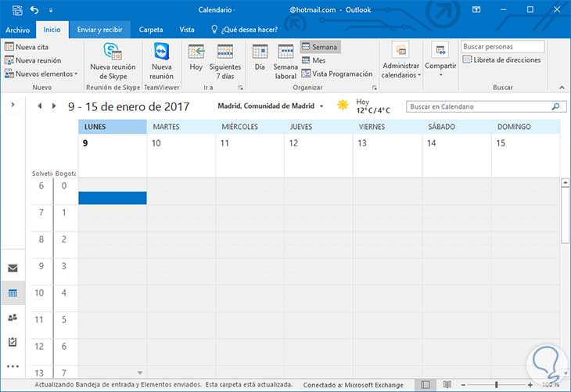The image size is (571, 392).
Task: Open the Archivo tab
Action: [17, 30]
